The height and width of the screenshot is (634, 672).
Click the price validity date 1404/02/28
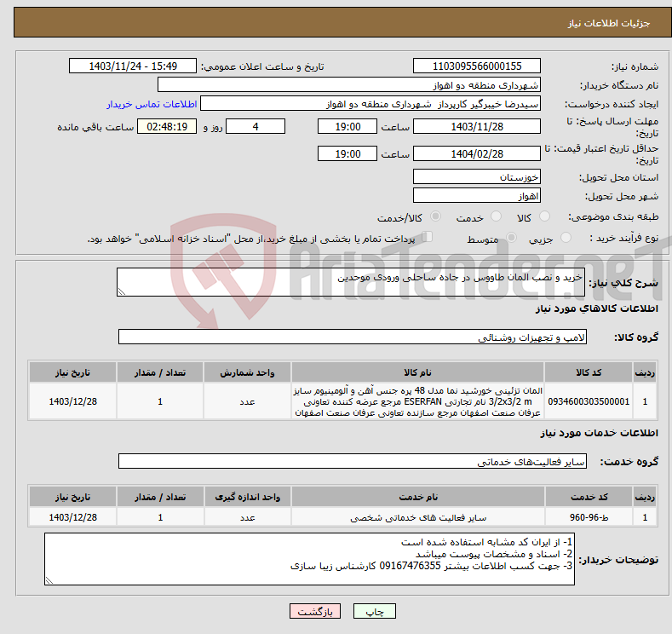477,153
